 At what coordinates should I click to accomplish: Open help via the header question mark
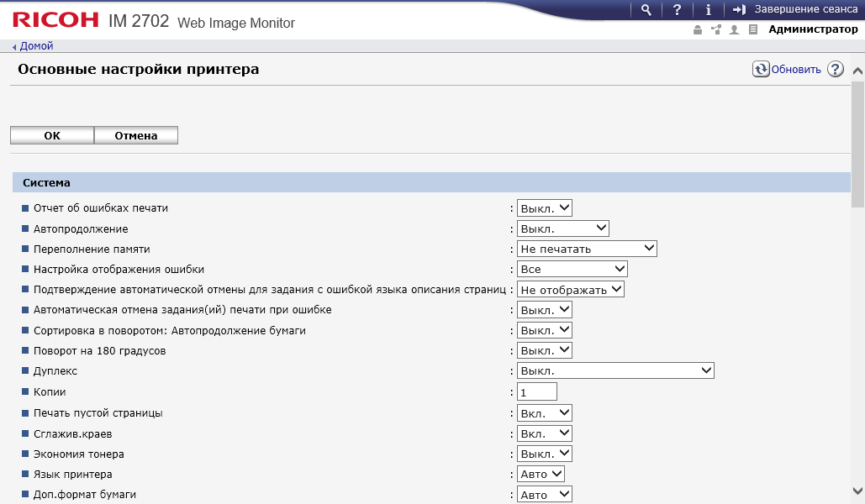coord(677,10)
